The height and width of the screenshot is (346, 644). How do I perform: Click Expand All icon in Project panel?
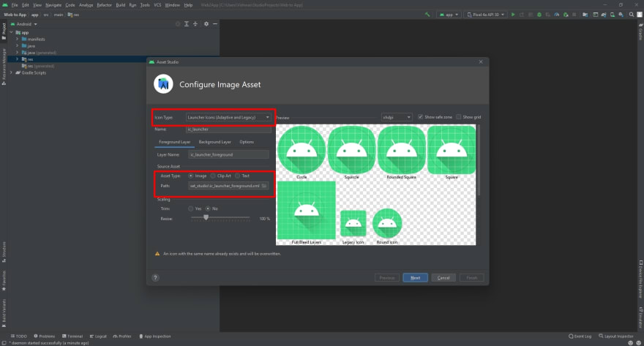coord(187,24)
